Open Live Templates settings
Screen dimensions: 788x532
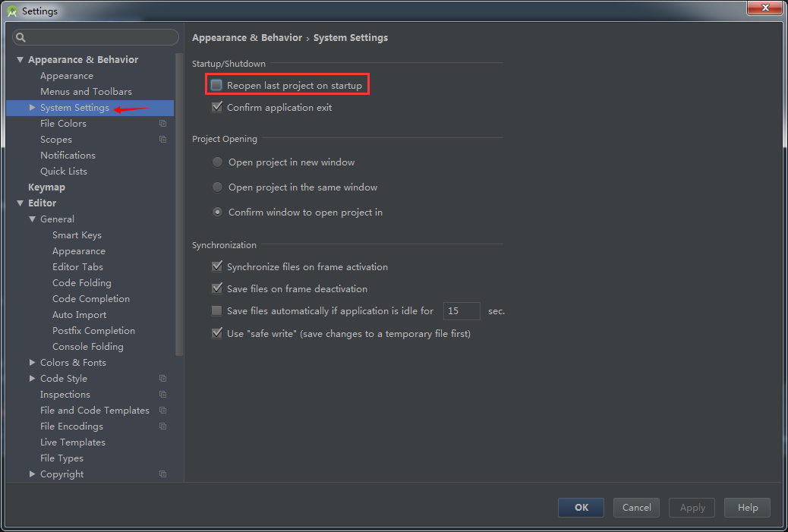tap(73, 442)
